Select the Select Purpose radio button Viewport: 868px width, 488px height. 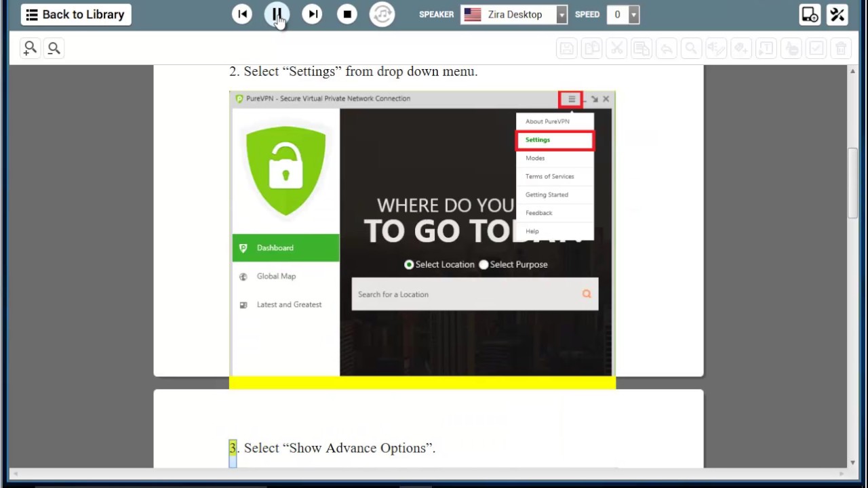pyautogui.click(x=484, y=264)
